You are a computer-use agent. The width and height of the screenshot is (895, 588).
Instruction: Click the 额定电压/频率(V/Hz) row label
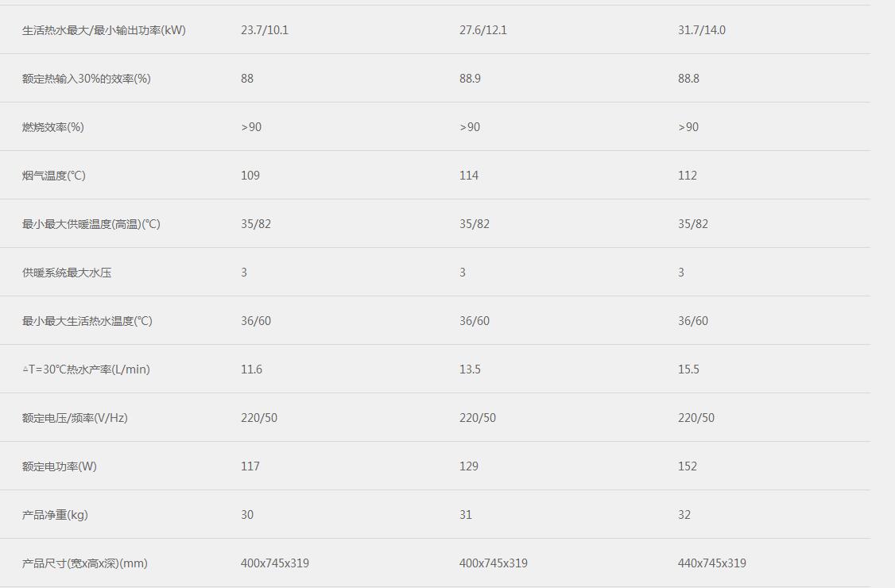coord(75,418)
